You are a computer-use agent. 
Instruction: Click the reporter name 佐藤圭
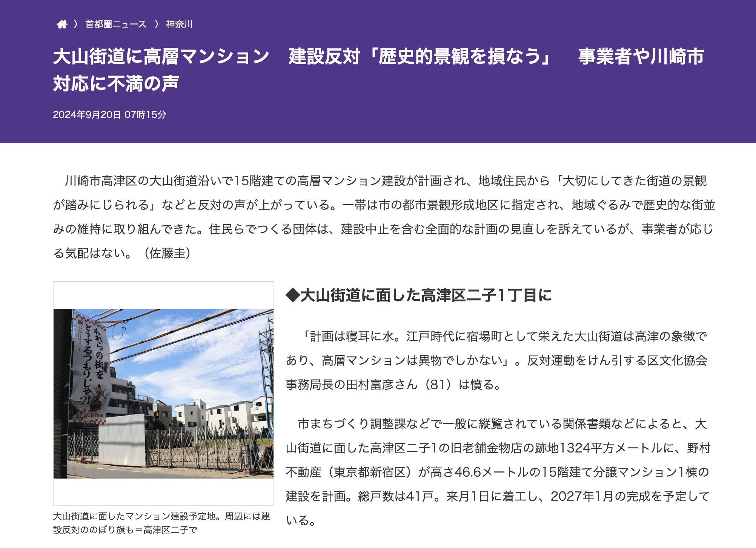click(167, 253)
